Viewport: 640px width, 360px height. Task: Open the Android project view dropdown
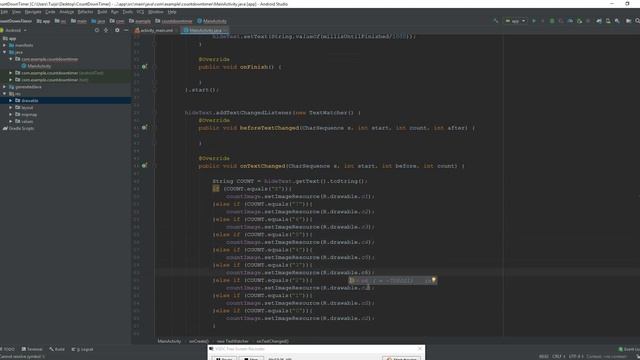click(16, 30)
